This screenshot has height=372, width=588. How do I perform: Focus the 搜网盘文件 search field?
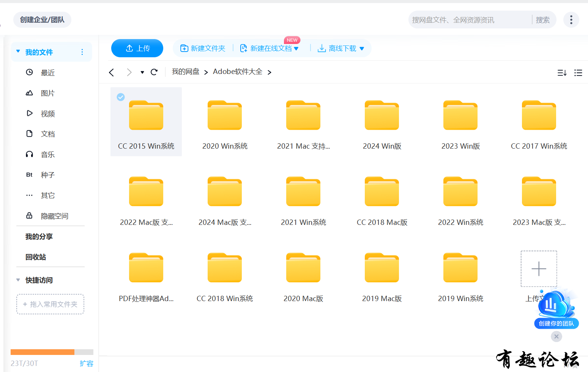(x=471, y=20)
